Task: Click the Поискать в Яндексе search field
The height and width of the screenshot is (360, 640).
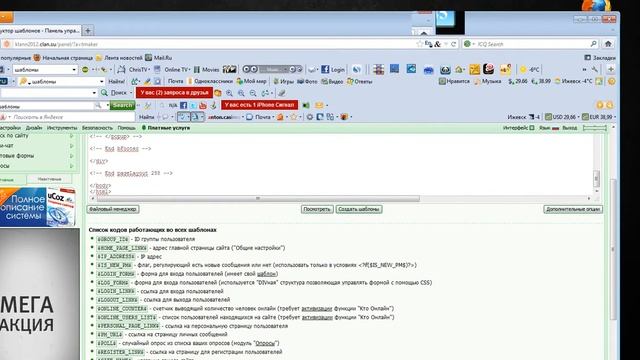Action: point(73,117)
